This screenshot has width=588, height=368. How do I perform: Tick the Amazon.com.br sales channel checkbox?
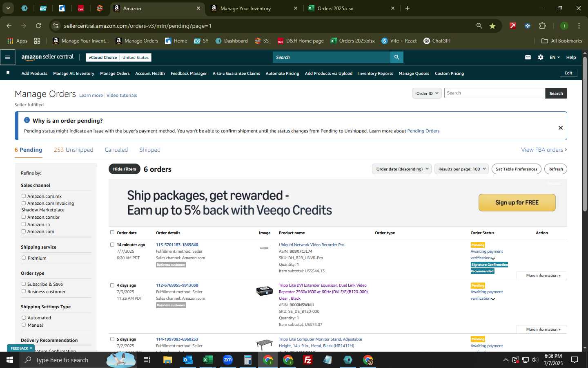[x=24, y=217]
